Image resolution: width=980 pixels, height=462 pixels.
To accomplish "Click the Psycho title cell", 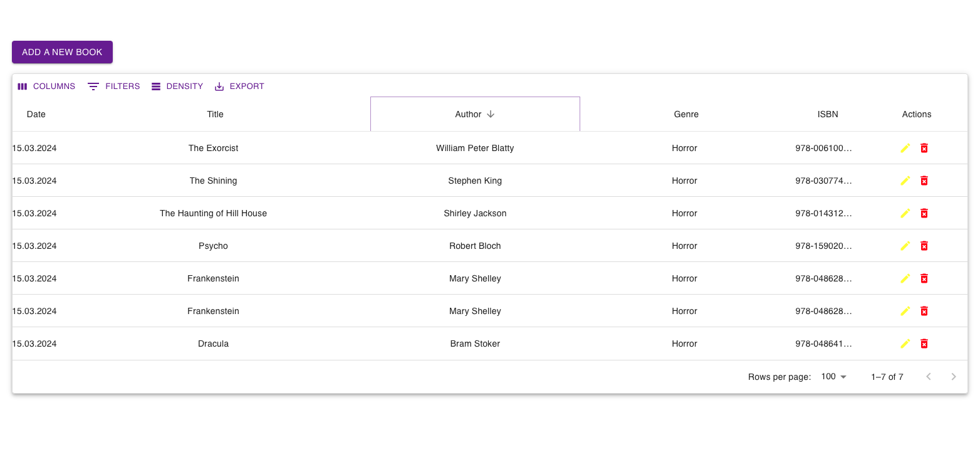I will 213,246.
